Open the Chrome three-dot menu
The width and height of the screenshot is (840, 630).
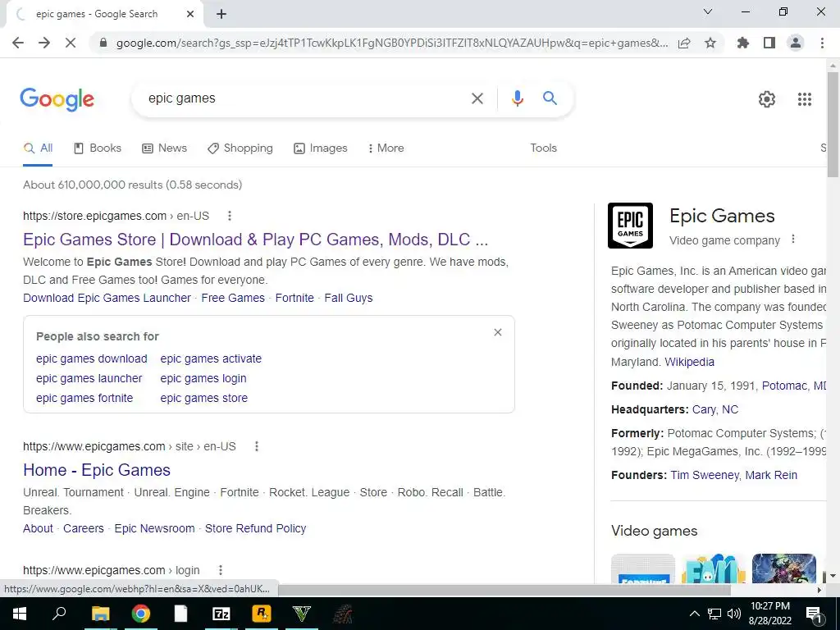[822, 43]
